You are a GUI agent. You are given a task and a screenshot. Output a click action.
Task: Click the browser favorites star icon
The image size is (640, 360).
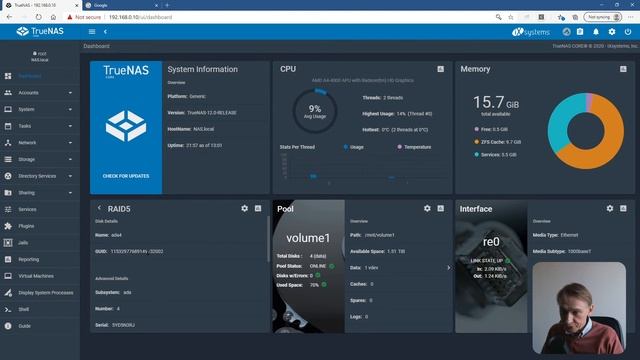(x=511, y=17)
